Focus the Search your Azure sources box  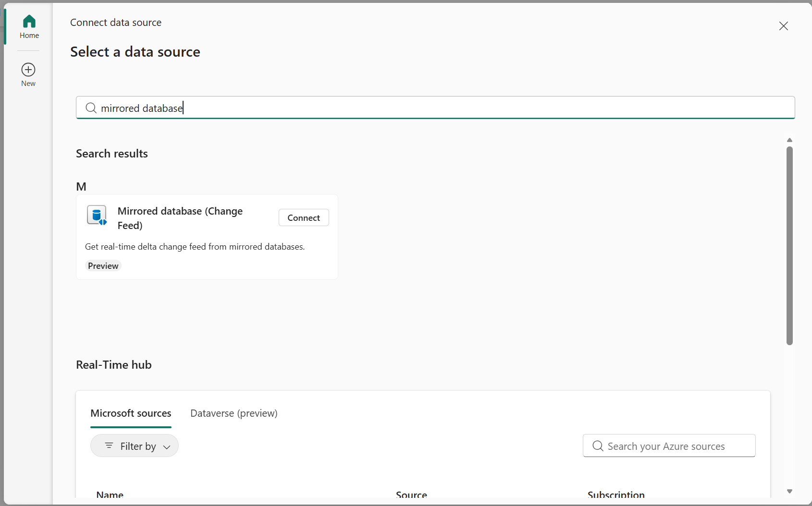669,446
